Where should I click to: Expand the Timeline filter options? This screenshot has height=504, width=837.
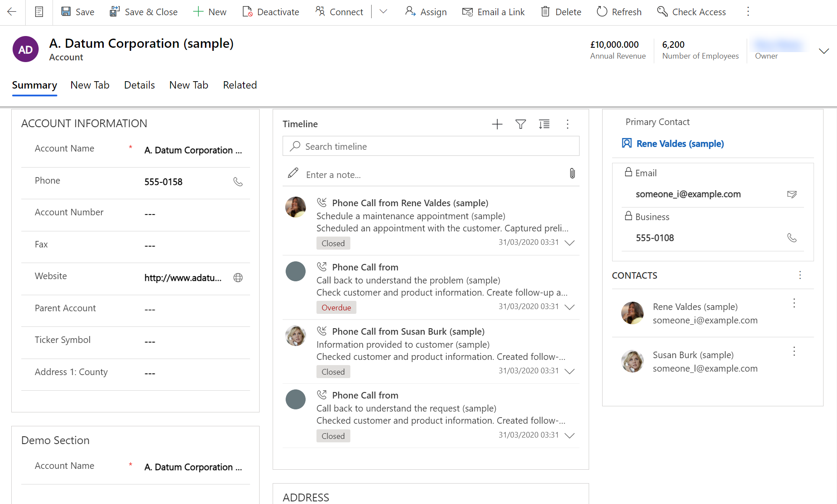(x=521, y=123)
